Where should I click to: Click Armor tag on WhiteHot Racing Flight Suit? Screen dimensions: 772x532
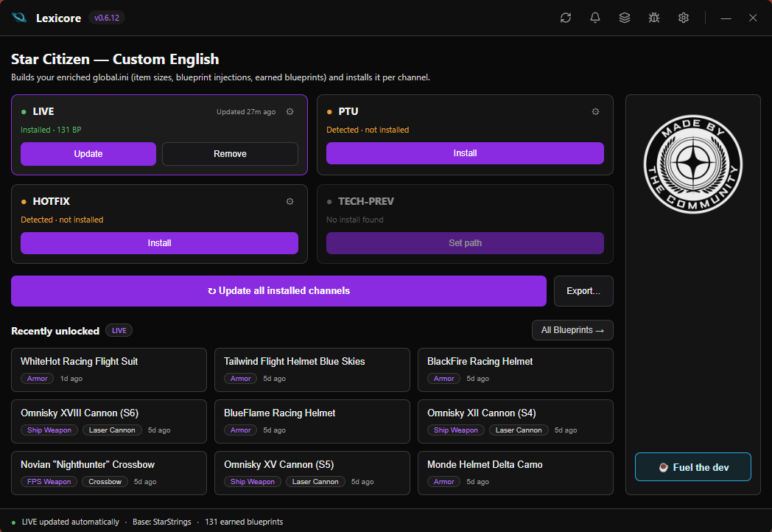tap(38, 378)
